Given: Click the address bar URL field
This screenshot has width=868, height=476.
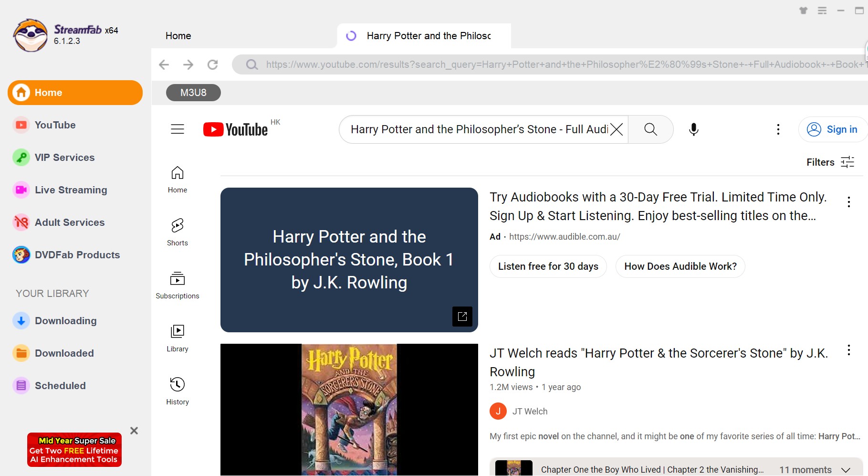Looking at the screenshot, I should point(566,64).
